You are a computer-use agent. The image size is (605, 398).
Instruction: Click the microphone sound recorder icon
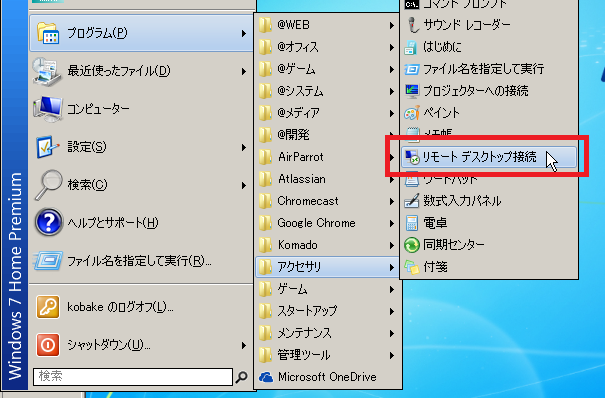coord(412,25)
